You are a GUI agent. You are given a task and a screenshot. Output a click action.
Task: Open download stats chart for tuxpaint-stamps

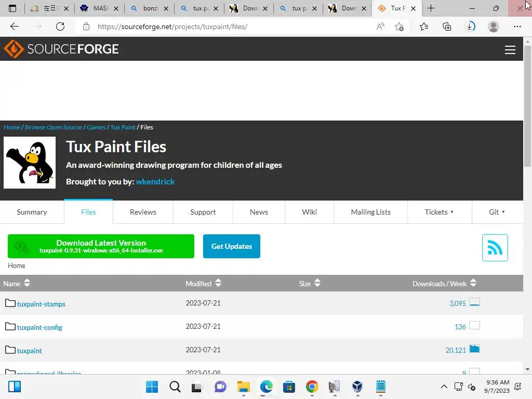point(474,302)
